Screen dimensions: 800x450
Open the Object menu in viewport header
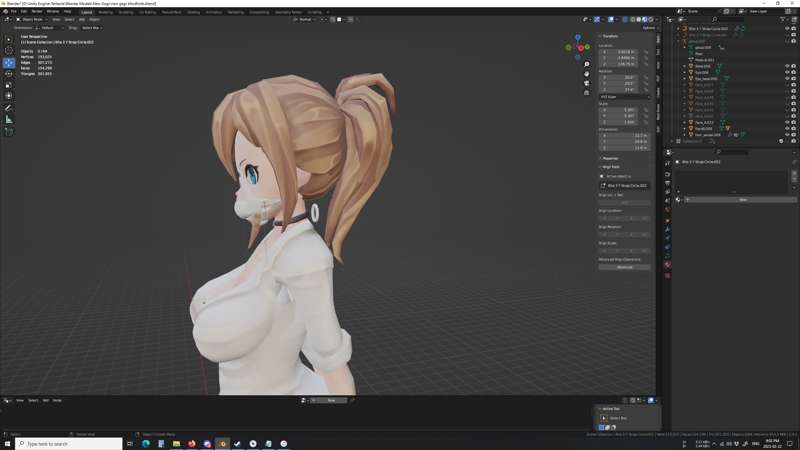point(94,19)
